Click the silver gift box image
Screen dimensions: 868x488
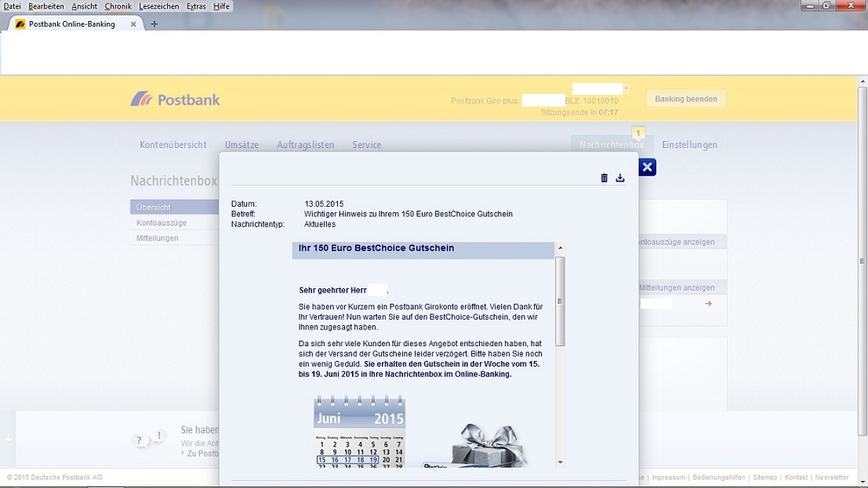pyautogui.click(x=488, y=446)
